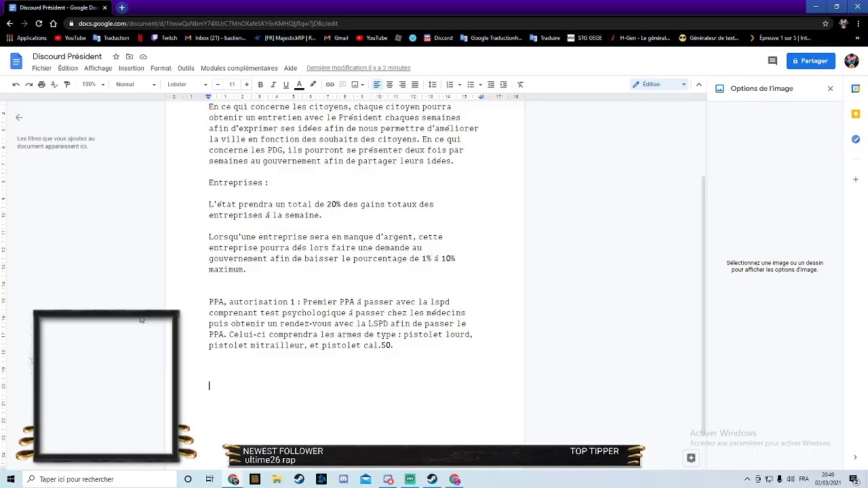Viewport: 868px width, 488px height.
Task: Open the Édition mode dropdown
Action: click(x=659, y=85)
